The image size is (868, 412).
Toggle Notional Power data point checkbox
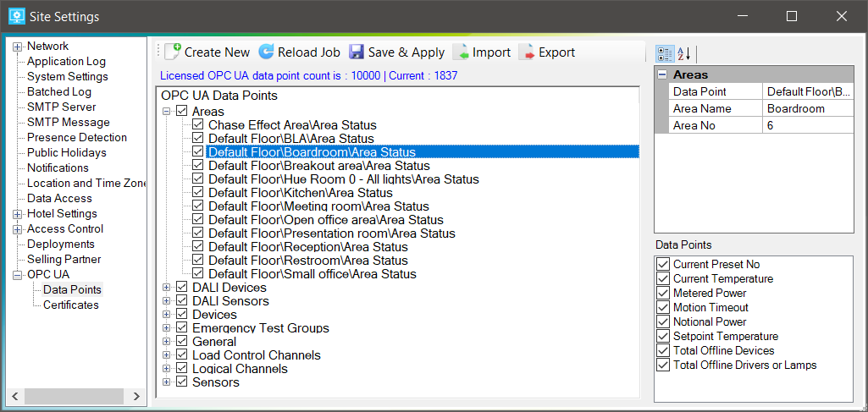tap(662, 321)
